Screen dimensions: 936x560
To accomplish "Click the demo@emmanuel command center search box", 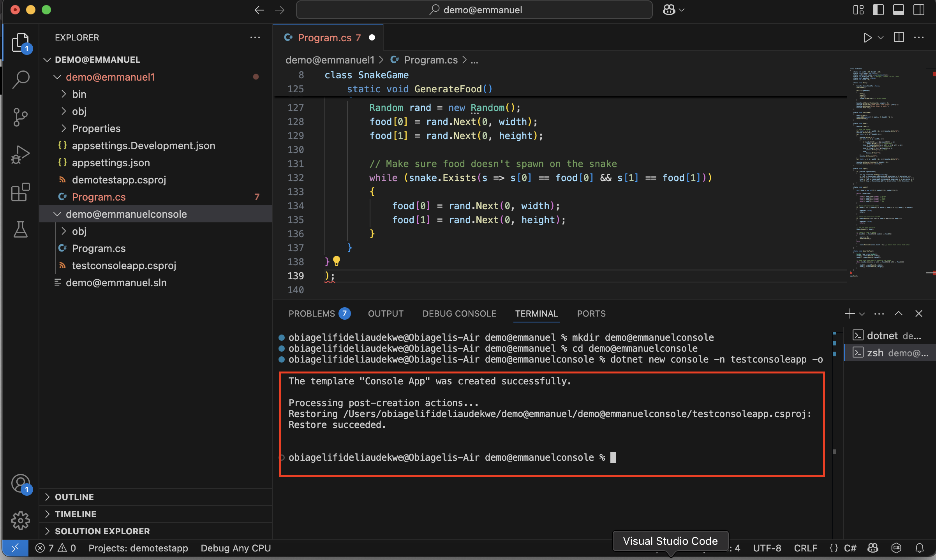I will (x=474, y=10).
